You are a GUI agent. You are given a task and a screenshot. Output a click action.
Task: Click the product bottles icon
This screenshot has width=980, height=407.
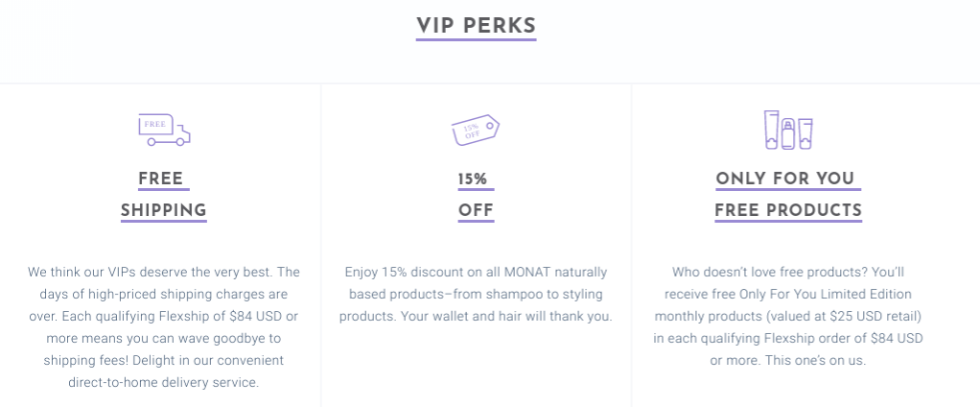pos(788,130)
